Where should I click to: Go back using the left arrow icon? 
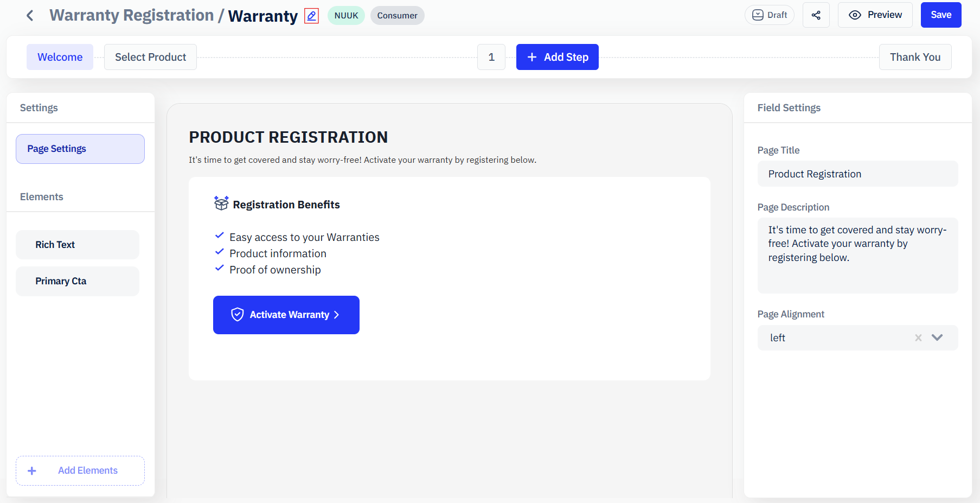[30, 16]
